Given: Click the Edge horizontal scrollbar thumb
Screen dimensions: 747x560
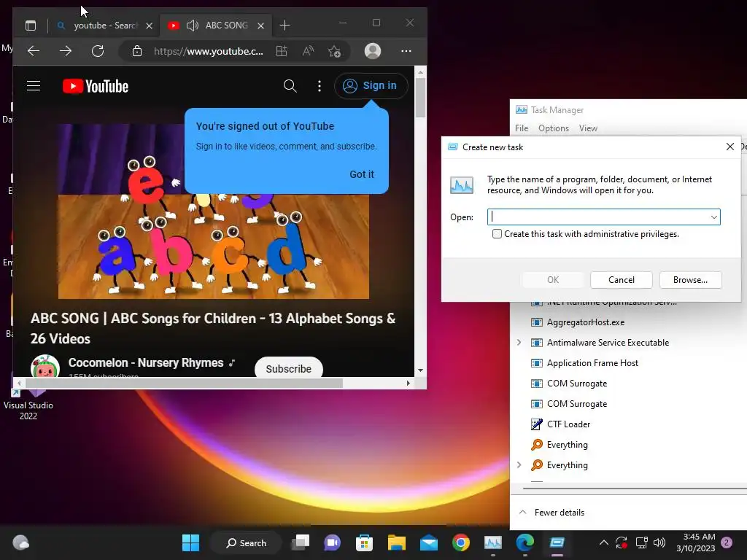Looking at the screenshot, I should tap(184, 383).
